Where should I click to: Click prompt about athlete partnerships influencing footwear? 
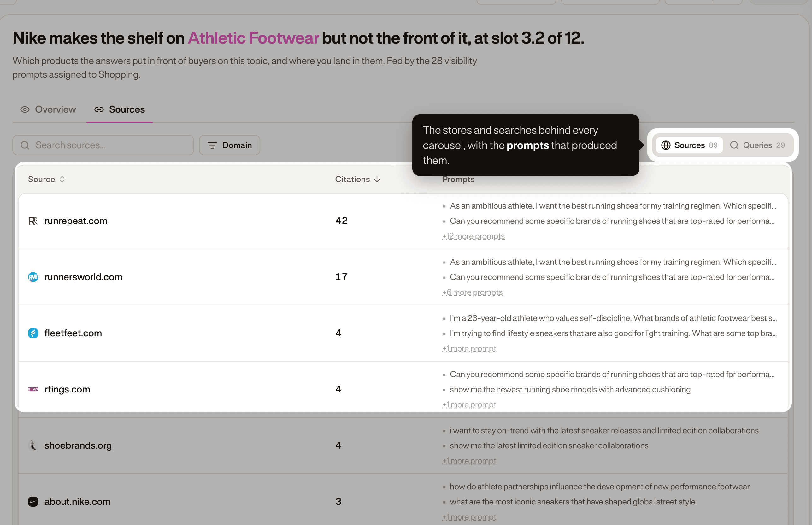(600, 487)
